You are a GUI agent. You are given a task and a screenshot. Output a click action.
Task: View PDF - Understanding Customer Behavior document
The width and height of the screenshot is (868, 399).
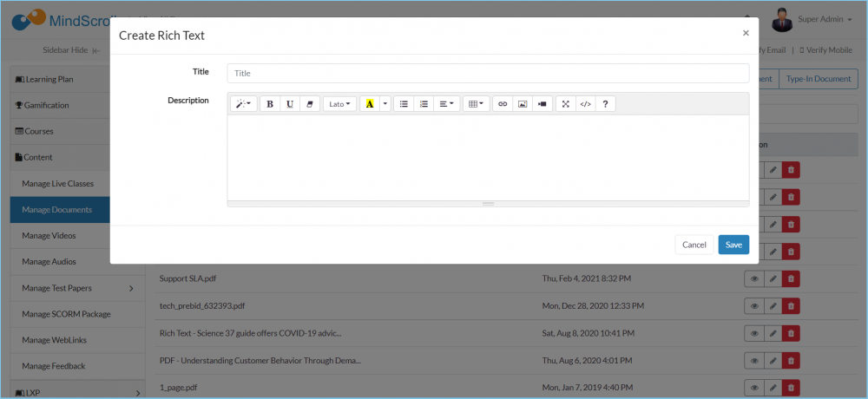click(x=754, y=361)
